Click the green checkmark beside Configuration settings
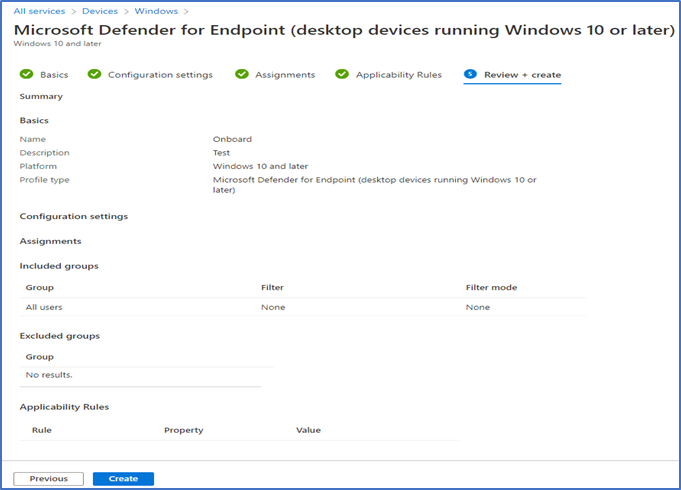Image resolution: width=681 pixels, height=490 pixels. click(94, 74)
